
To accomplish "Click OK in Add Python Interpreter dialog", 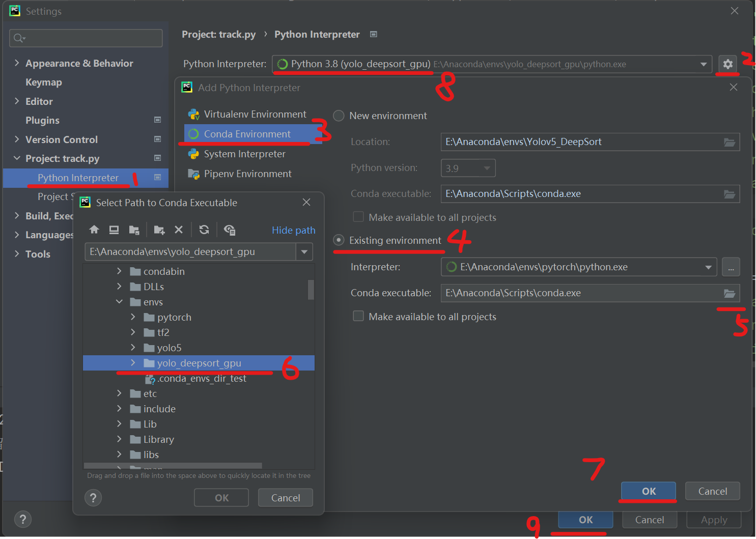I will (649, 491).
